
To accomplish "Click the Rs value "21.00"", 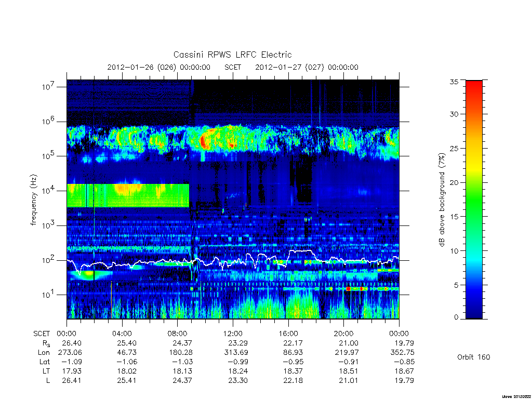I will point(349,343).
